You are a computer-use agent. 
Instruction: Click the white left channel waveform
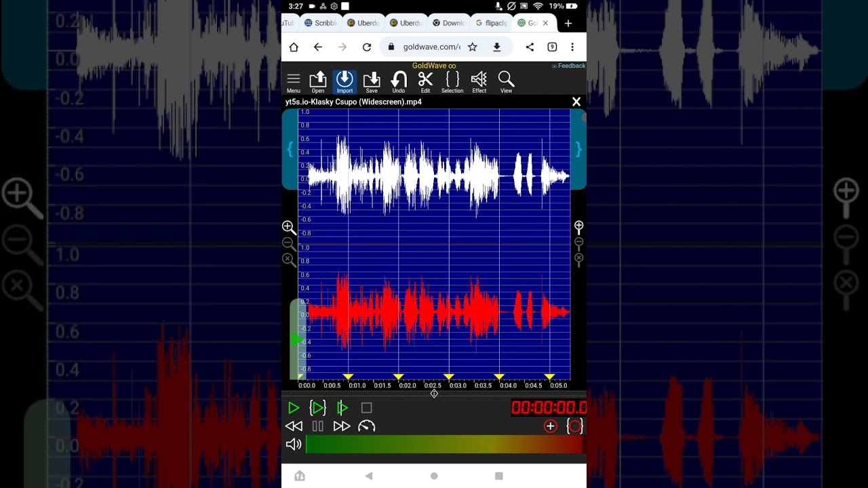[x=438, y=176]
